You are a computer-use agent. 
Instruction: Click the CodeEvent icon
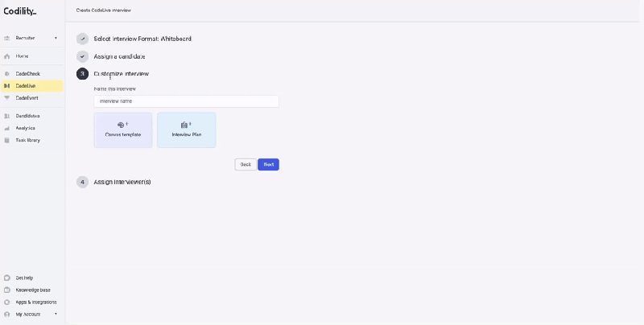coord(6,98)
